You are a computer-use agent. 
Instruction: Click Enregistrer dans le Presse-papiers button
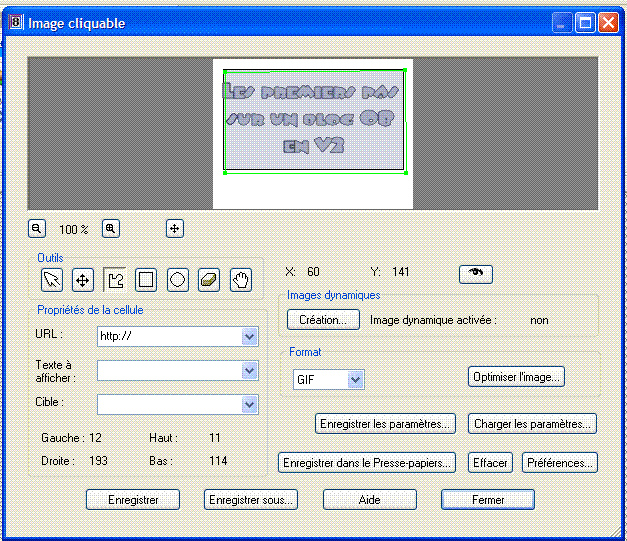[367, 463]
